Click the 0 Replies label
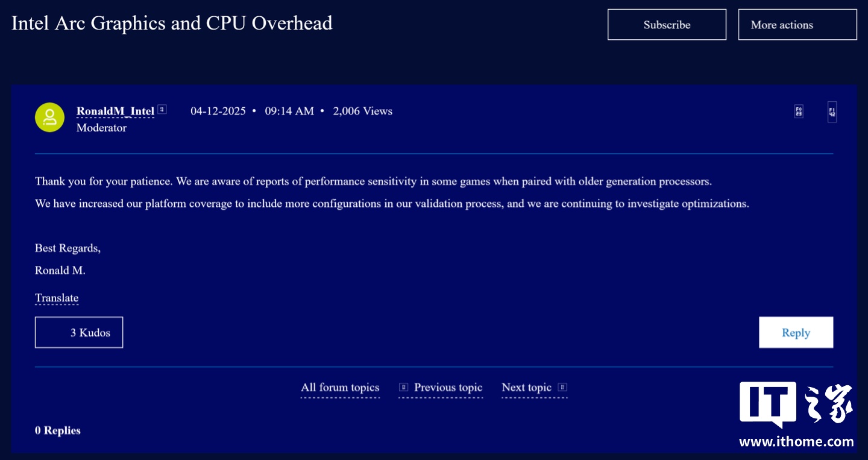The image size is (868, 460). coord(58,430)
